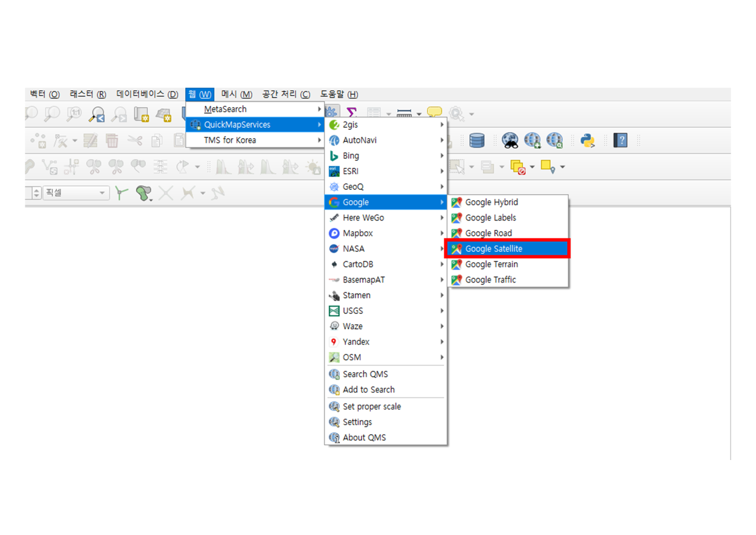This screenshot has height=535, width=756.
Task: Select Google Hybrid basemap
Action: (508, 202)
